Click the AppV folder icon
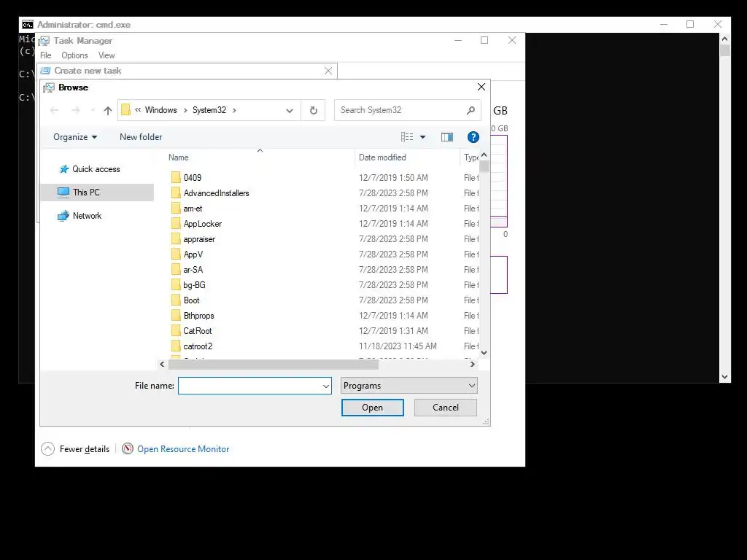The width and height of the screenshot is (747, 560). coord(176,254)
